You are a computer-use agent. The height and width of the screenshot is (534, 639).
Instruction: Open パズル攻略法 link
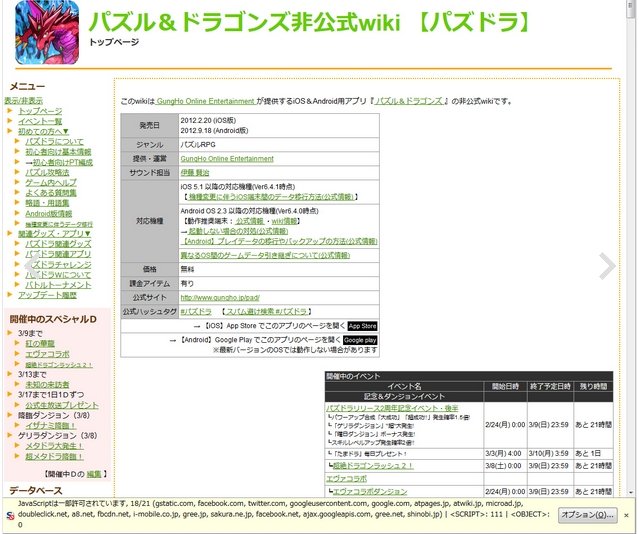[47, 172]
